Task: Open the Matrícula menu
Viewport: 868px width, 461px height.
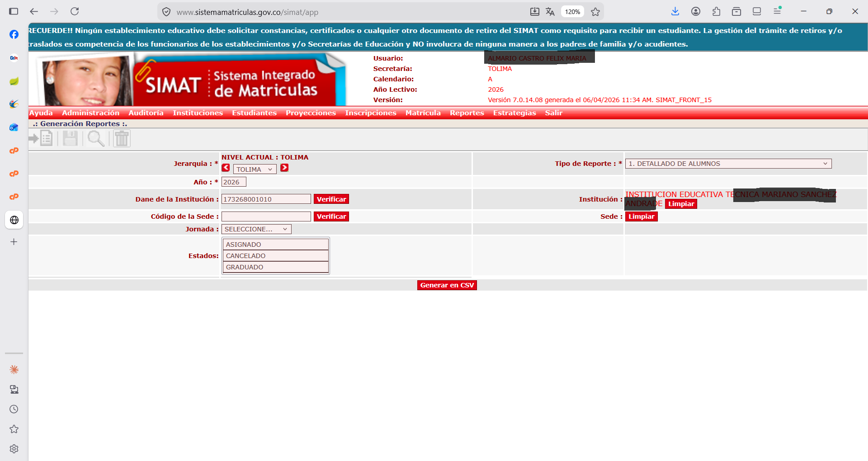Action: point(423,113)
